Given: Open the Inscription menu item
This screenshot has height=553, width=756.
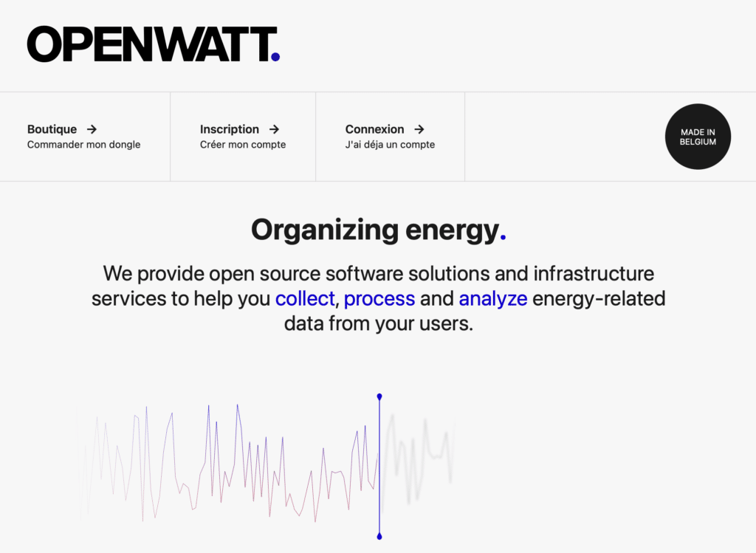Looking at the screenshot, I should pyautogui.click(x=230, y=129).
